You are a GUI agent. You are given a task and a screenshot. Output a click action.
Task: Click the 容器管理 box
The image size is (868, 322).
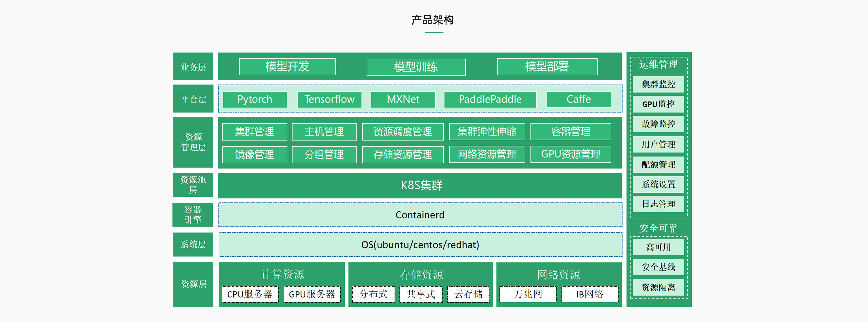tap(571, 132)
